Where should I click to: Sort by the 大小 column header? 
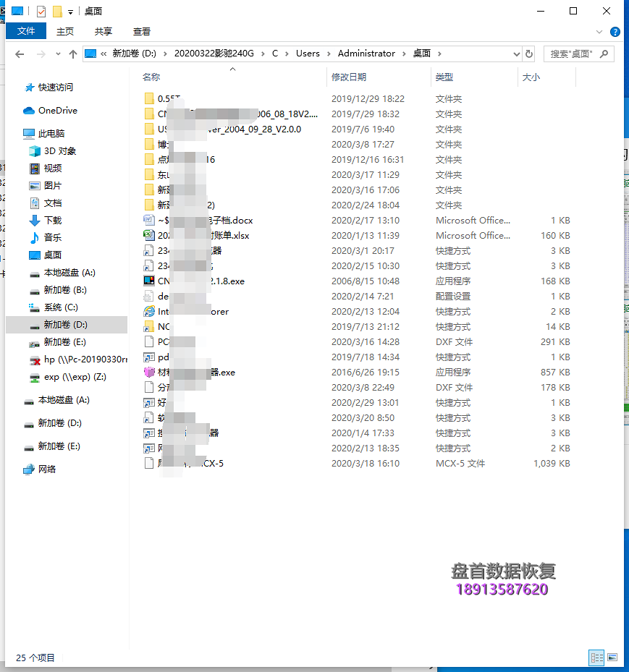(531, 77)
